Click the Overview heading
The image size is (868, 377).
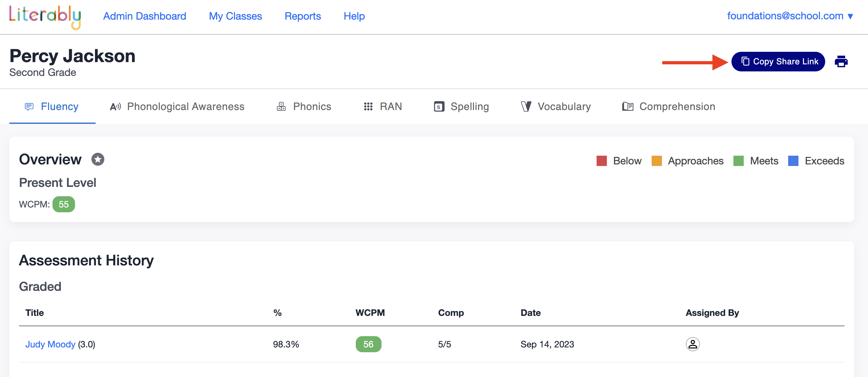[50, 159]
